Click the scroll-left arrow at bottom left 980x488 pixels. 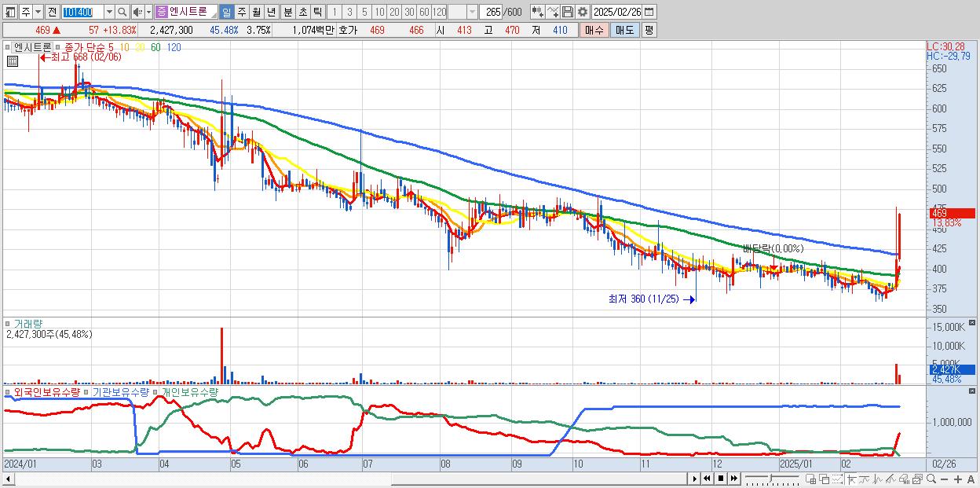pos(9,479)
